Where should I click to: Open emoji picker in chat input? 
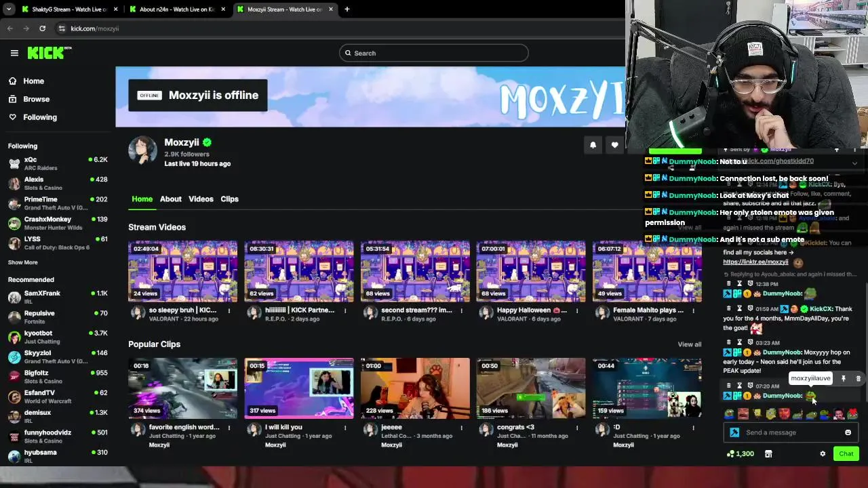848,432
